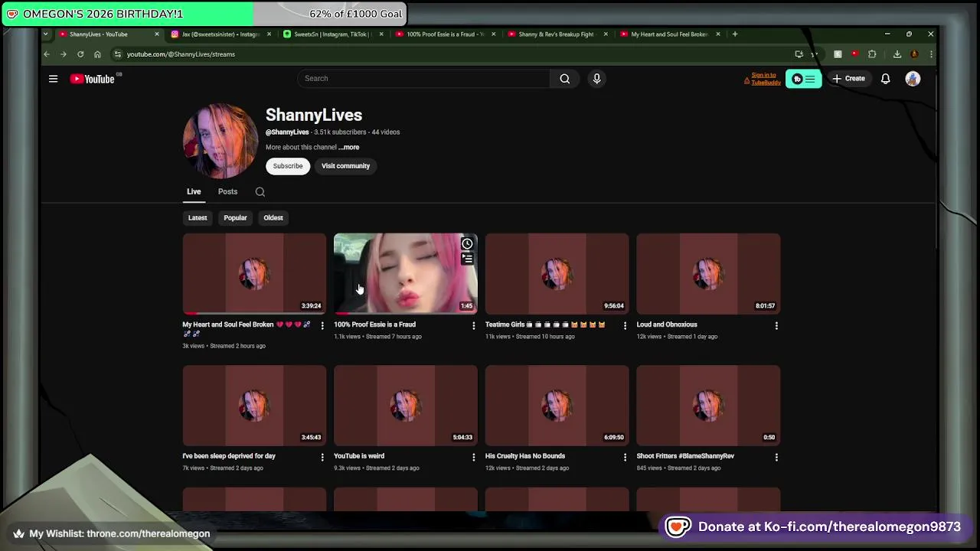Switch to the Live channel tab
The image size is (980, 551).
194,192
